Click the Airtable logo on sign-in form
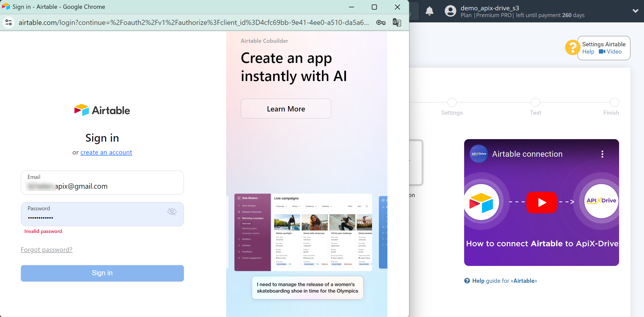The width and height of the screenshot is (644, 317). coord(102,110)
